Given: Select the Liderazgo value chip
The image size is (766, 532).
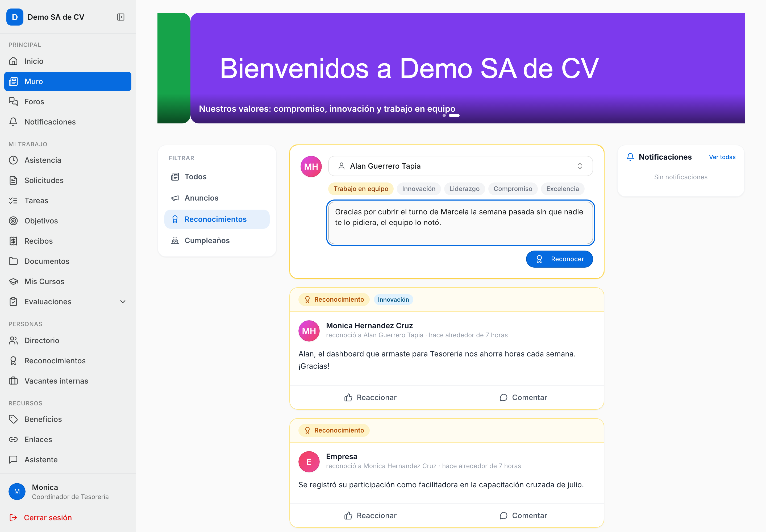Looking at the screenshot, I should (x=464, y=189).
